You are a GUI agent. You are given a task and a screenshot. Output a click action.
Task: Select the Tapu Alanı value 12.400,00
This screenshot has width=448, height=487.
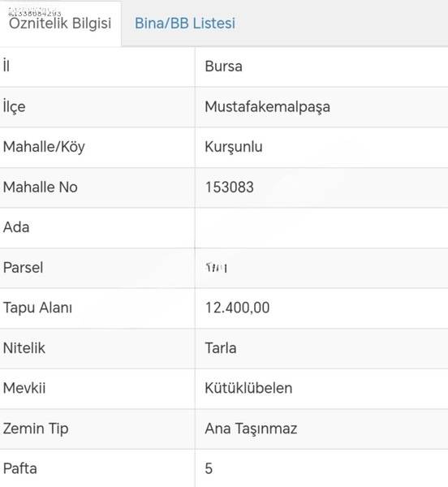point(237,308)
